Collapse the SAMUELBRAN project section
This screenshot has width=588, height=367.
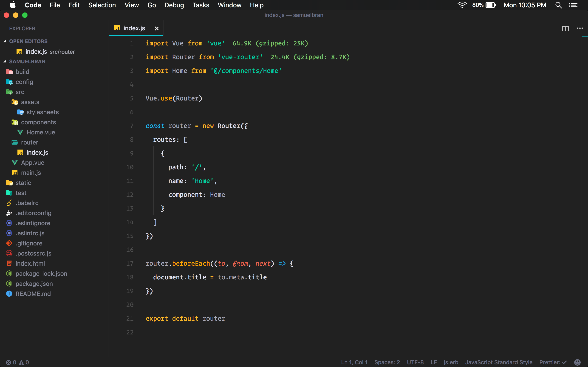tap(27, 61)
